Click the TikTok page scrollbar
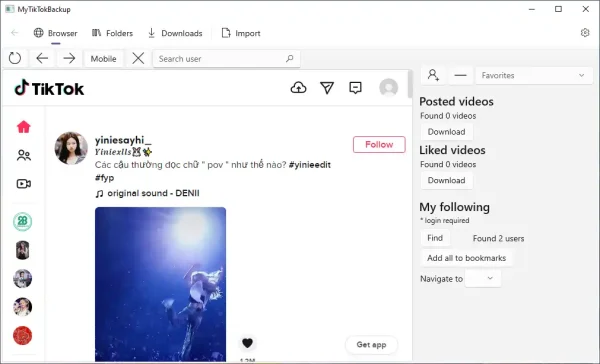Image resolution: width=600 pixels, height=364 pixels. pos(410,84)
